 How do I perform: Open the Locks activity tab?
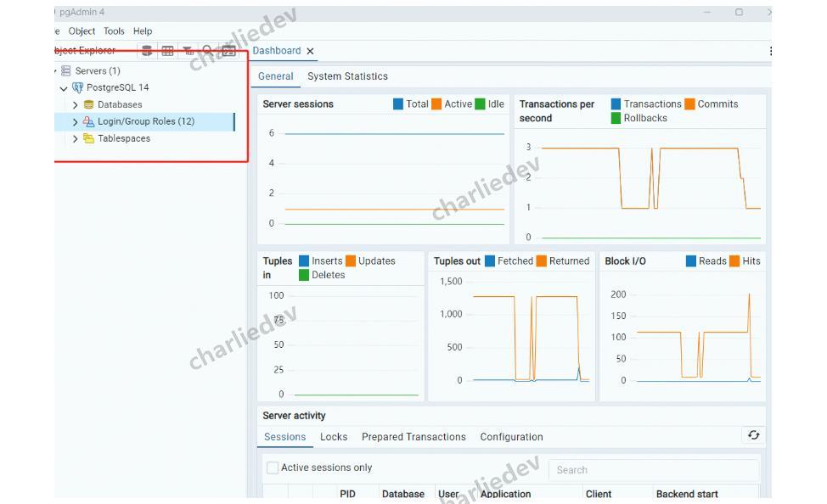(334, 437)
